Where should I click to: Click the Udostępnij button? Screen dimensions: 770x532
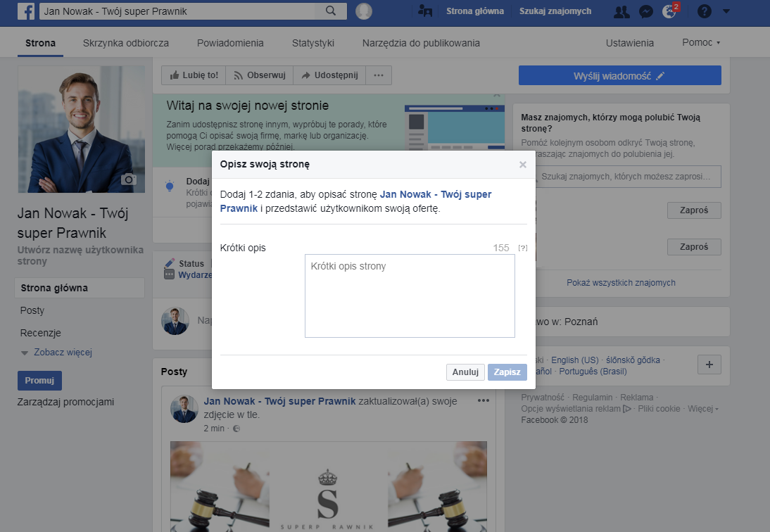[x=329, y=75]
